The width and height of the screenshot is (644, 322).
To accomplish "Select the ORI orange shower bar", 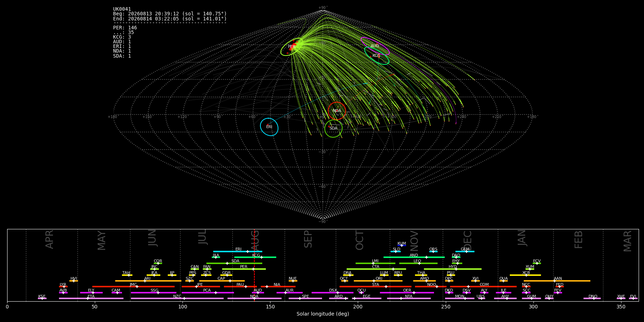I will coord(378,281).
